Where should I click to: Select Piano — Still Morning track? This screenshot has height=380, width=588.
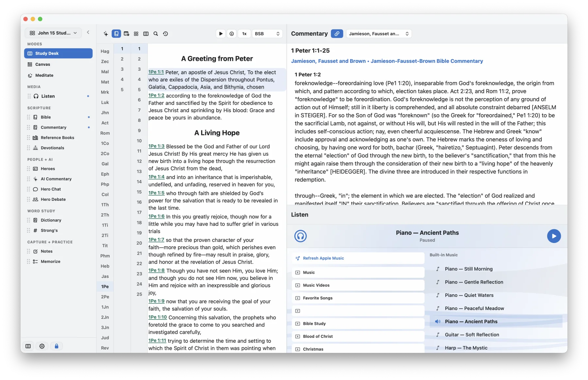(497, 269)
